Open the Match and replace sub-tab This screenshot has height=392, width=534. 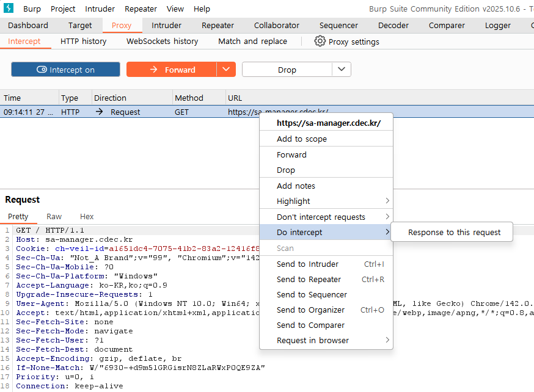tap(253, 41)
